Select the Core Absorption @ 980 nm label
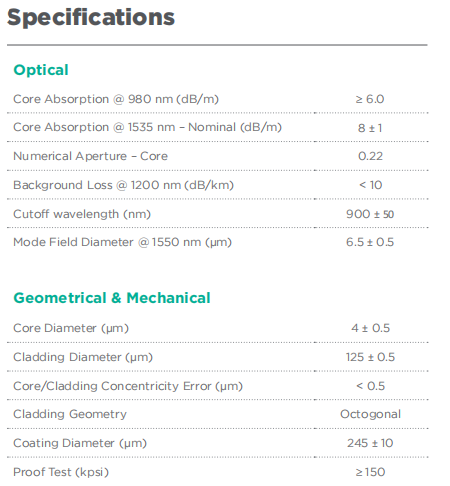The width and height of the screenshot is (450, 486). point(116,99)
